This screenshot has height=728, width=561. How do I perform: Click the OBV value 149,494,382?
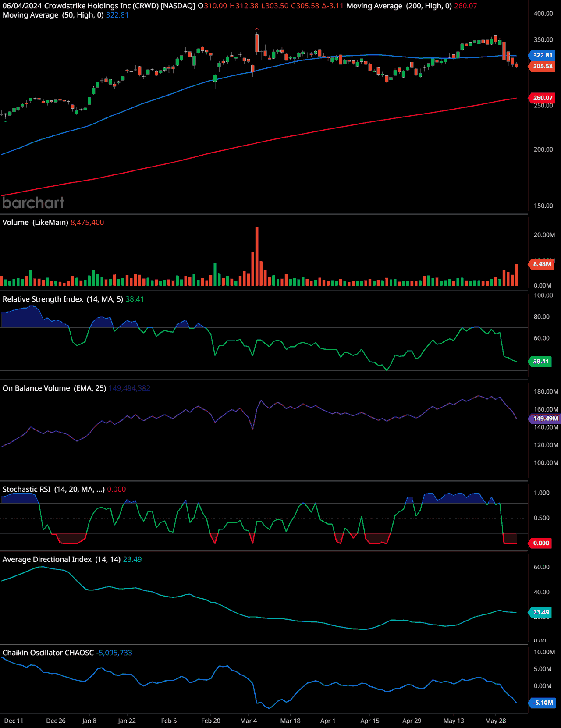129,388
